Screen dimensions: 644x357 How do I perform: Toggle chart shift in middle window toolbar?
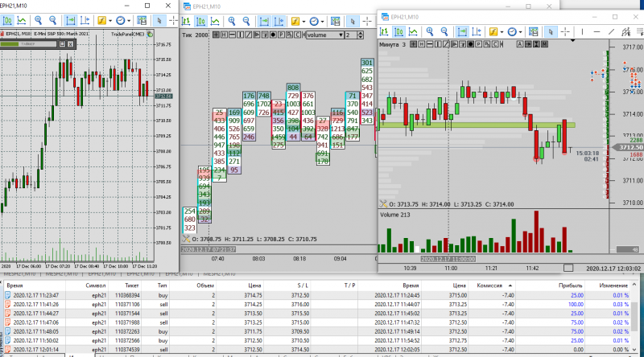click(279, 22)
